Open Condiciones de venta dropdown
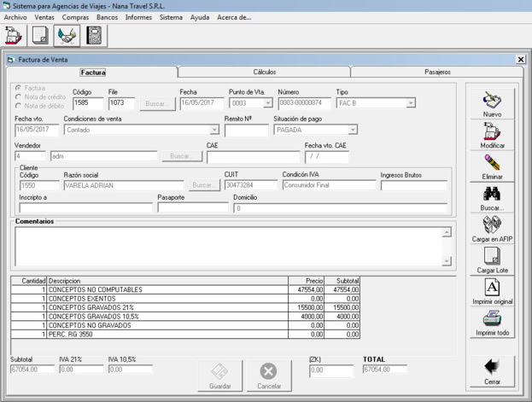The image size is (532, 402). 214,130
